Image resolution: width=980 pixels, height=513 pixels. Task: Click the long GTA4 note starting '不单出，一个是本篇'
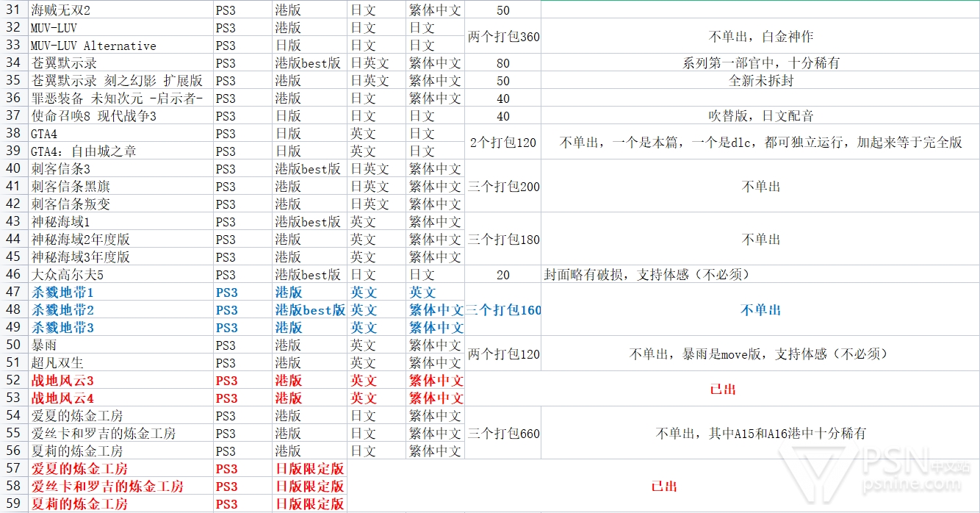click(760, 143)
